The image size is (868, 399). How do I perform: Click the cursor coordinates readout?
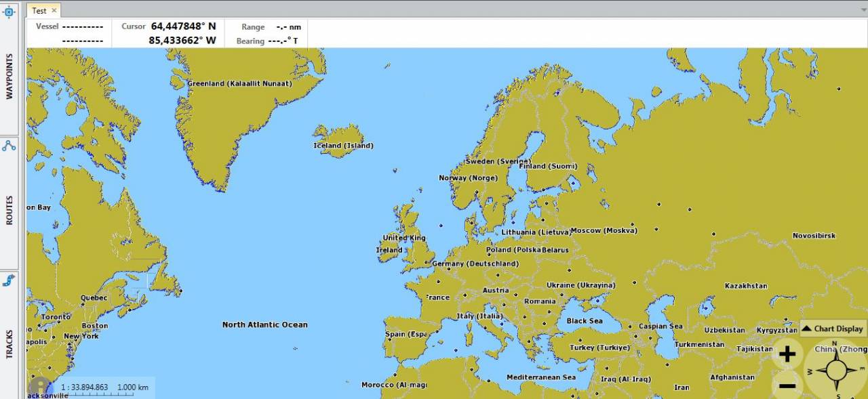(182, 33)
